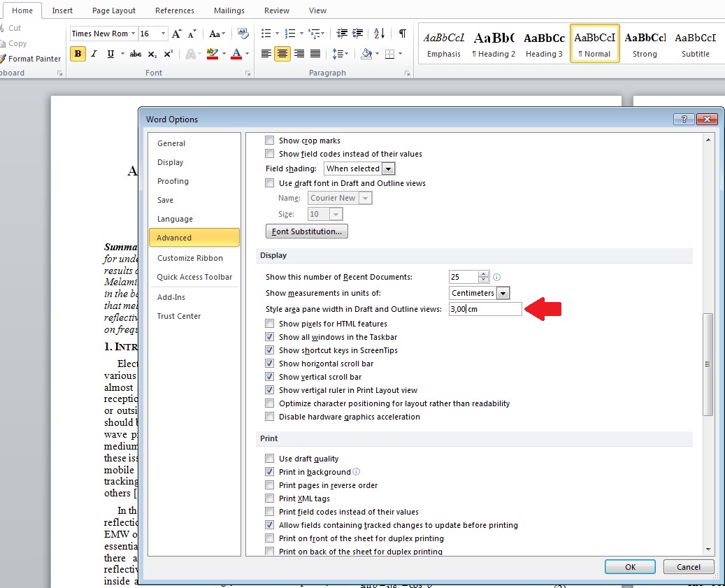Select Customize Ribbon category

(x=190, y=258)
